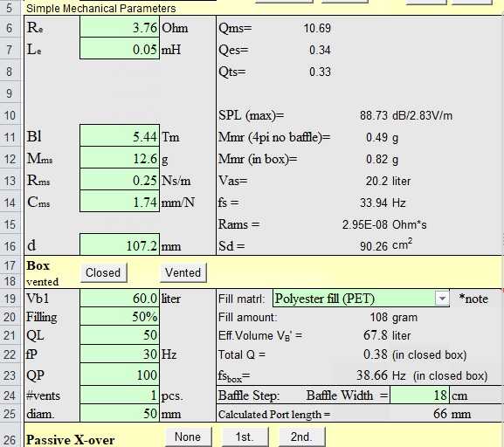Image resolution: width=504 pixels, height=447 pixels.
Task: Select the Cms compliance cell 1.74
Action: (120, 202)
